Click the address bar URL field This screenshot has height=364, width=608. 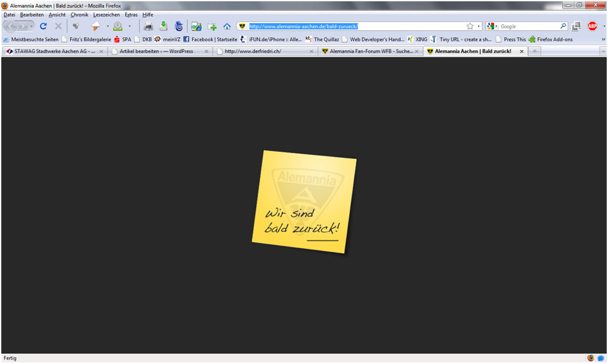357,26
